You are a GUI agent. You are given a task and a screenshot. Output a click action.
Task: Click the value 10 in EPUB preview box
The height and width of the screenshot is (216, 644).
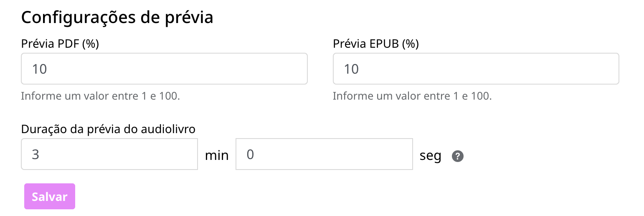(351, 69)
